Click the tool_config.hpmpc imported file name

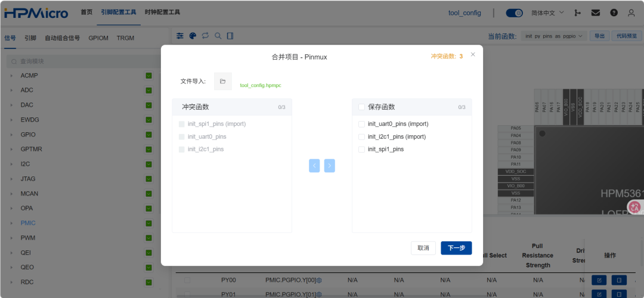tap(261, 85)
